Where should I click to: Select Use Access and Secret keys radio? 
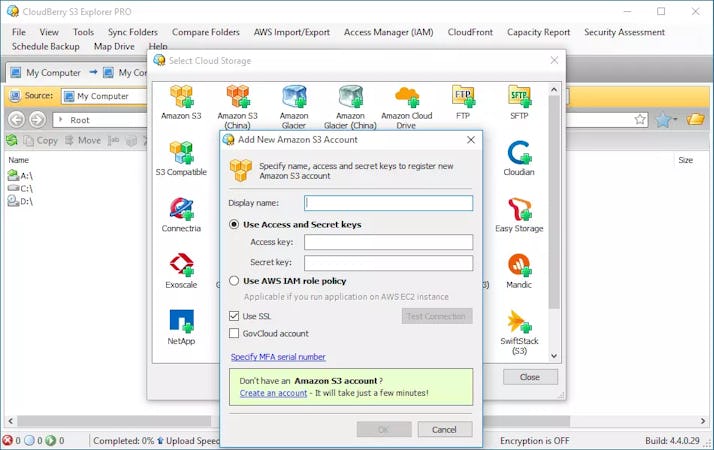pos(234,224)
